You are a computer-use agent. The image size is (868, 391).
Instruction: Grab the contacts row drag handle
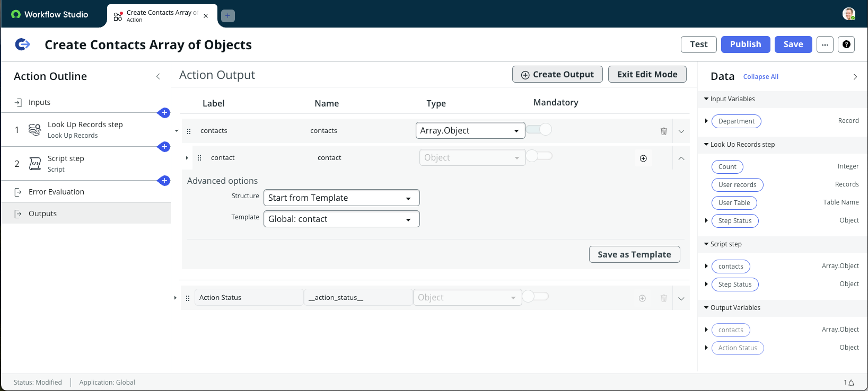[x=189, y=131]
